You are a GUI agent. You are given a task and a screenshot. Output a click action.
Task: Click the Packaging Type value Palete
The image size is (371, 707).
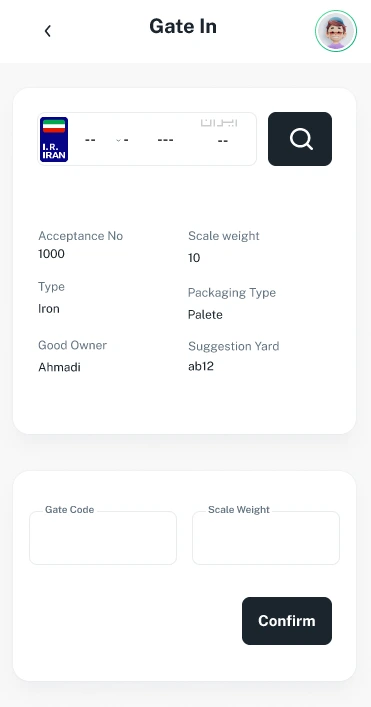coord(205,315)
